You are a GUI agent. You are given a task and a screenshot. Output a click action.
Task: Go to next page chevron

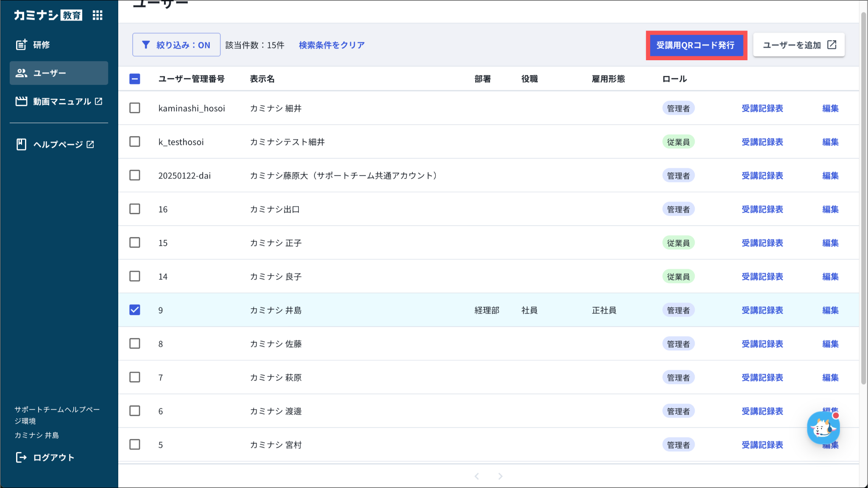pyautogui.click(x=500, y=476)
